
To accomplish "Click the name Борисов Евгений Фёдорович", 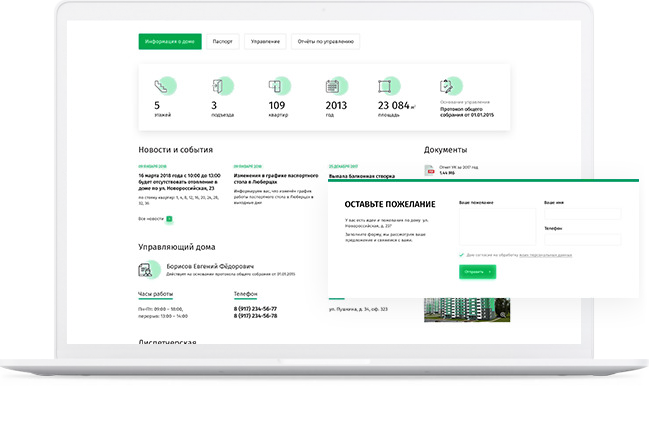I will pos(210,267).
